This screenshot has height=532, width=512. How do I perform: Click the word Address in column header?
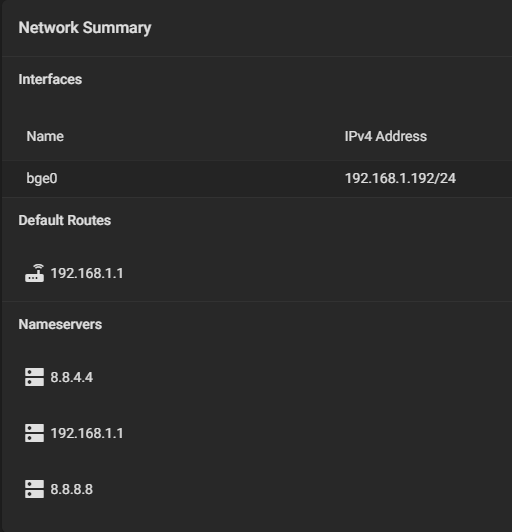401,136
